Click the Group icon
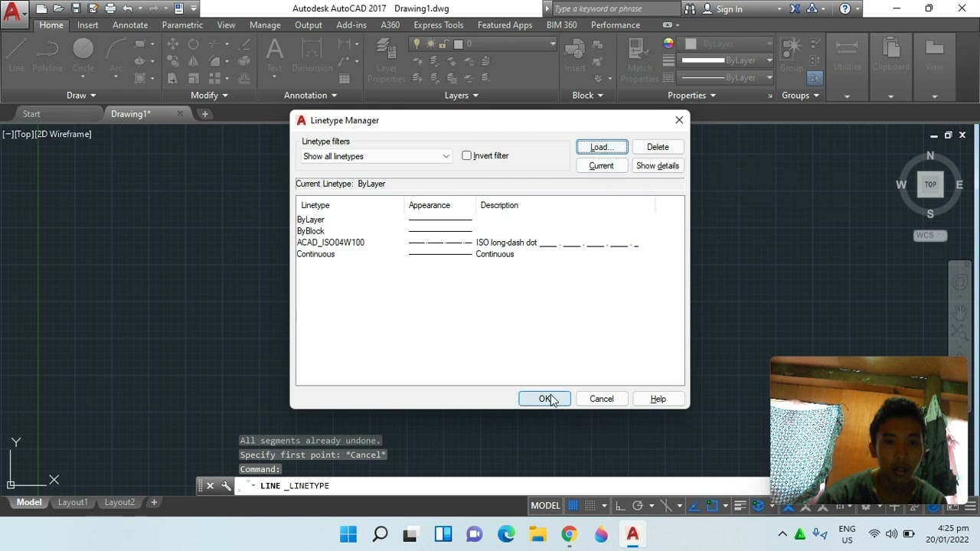The width and height of the screenshot is (980, 551). click(x=792, y=56)
